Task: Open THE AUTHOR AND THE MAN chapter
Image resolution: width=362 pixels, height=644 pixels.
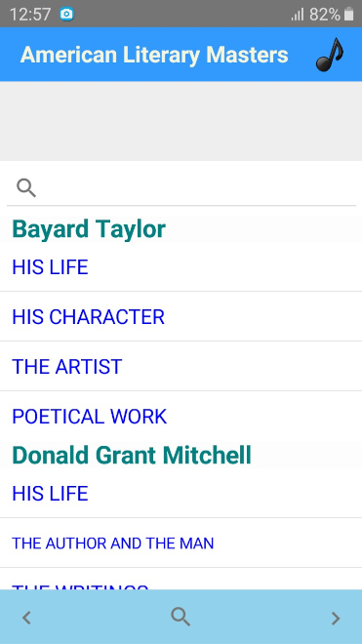Action: (x=181, y=543)
